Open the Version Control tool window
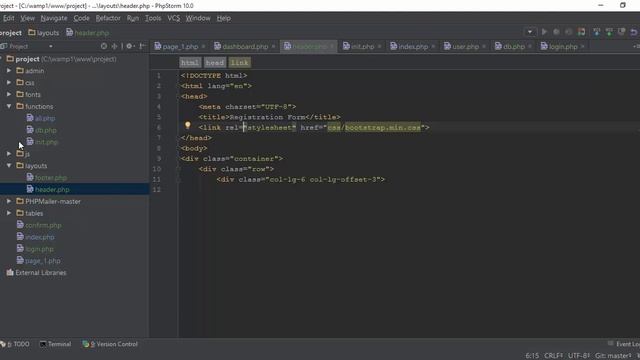 110,344
